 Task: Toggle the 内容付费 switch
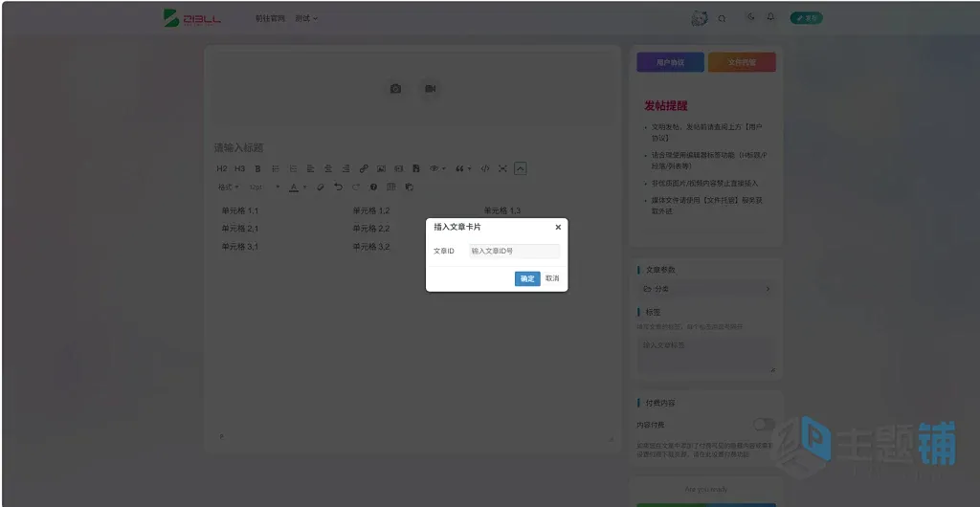click(x=764, y=425)
